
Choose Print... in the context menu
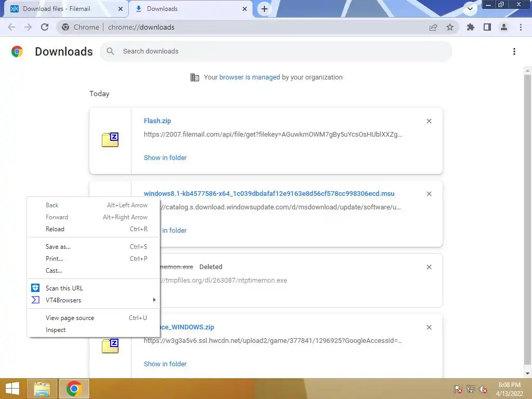94,259
